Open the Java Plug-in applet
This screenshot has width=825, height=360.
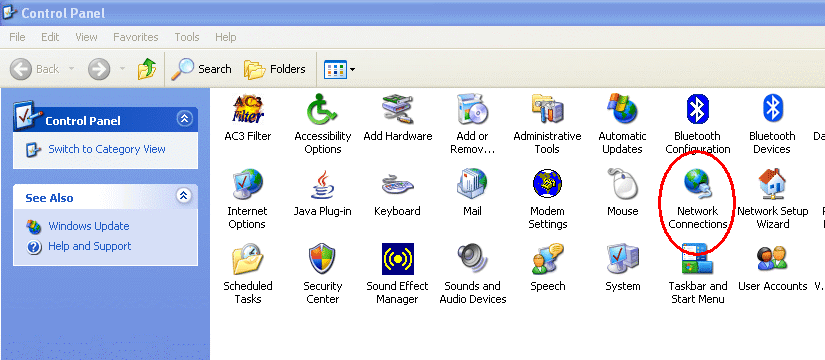pyautogui.click(x=323, y=193)
